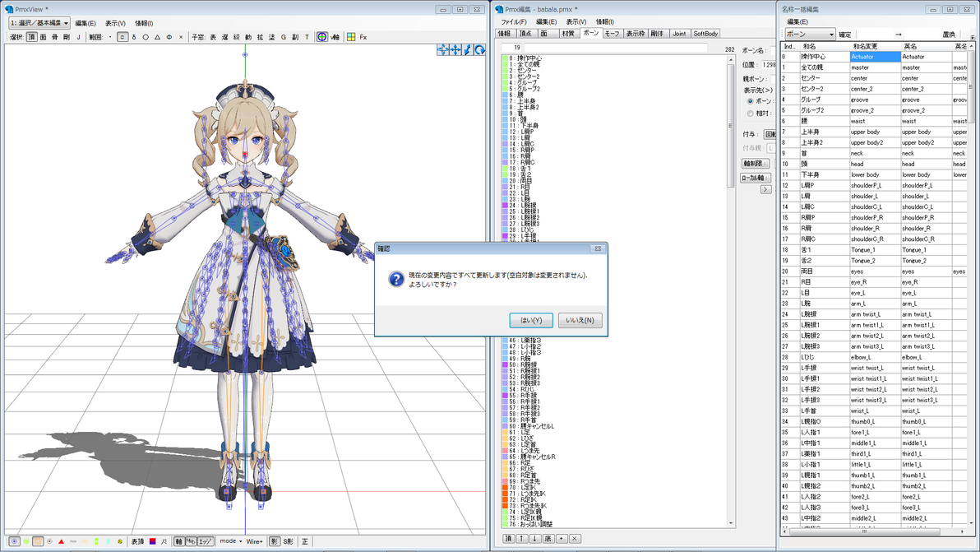This screenshot has height=552, width=980.
Task: Click いいえ(N) in the confirmation dialog
Action: 580,320
